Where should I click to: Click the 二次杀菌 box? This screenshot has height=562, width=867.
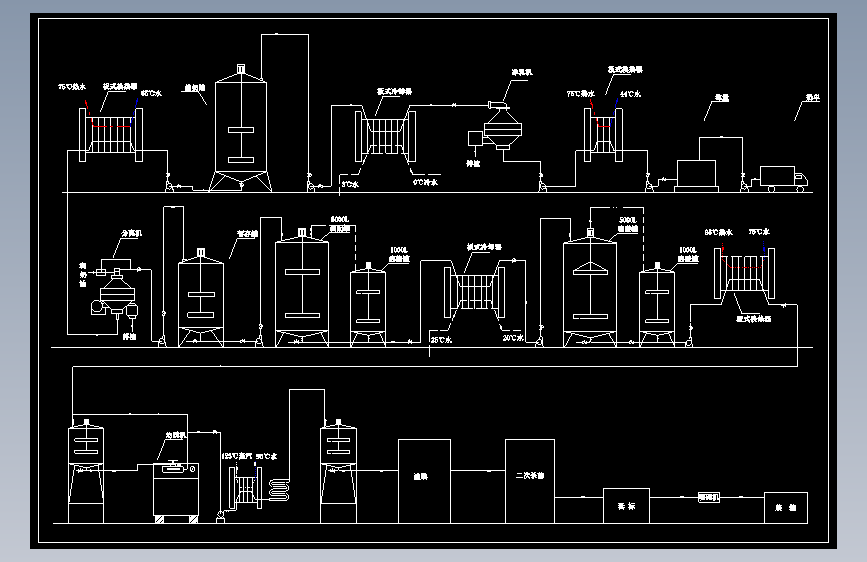coord(530,481)
